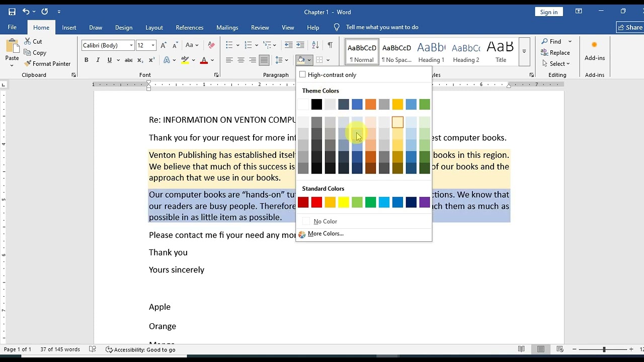
Task: Apply the Heading 1 style
Action: point(431,52)
